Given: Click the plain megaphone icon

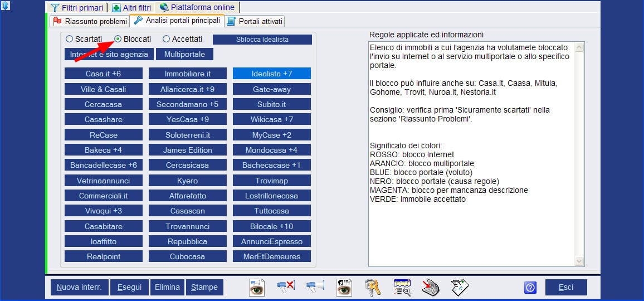Looking at the screenshot, I should pyautogui.click(x=315, y=287).
